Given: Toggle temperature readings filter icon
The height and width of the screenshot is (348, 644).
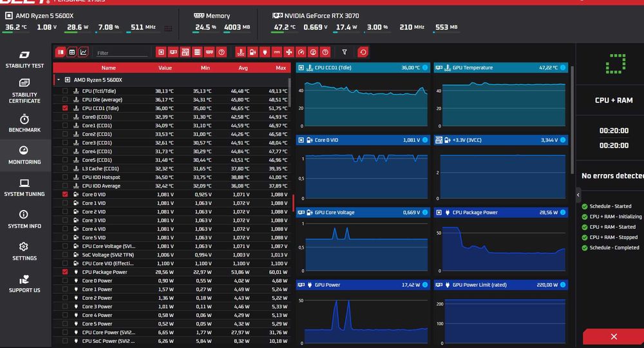Looking at the screenshot, I should pyautogui.click(x=241, y=52).
